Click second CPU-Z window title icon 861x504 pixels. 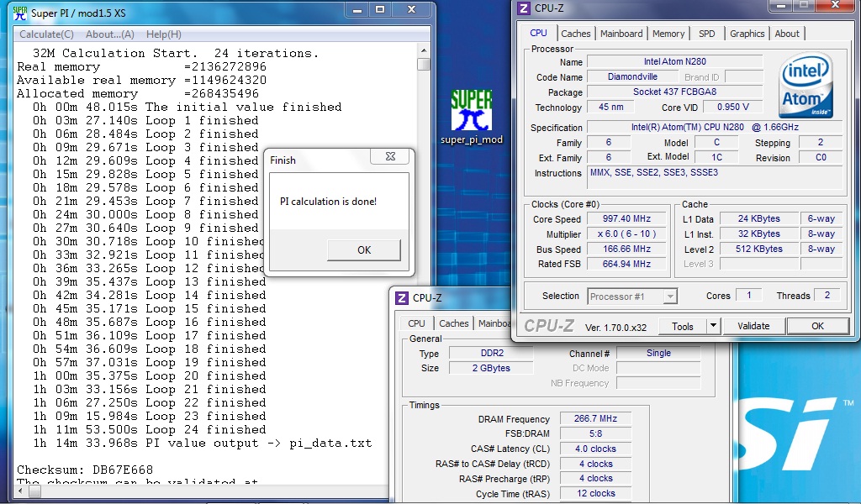pyautogui.click(x=402, y=298)
